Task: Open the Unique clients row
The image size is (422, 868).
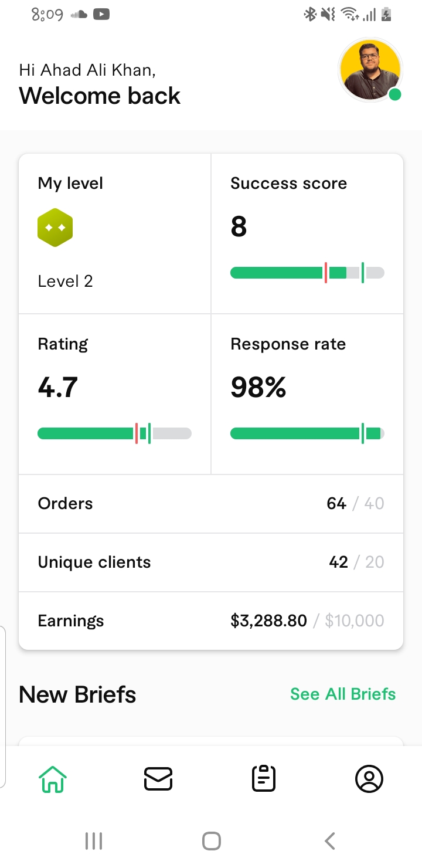Action: click(x=211, y=562)
